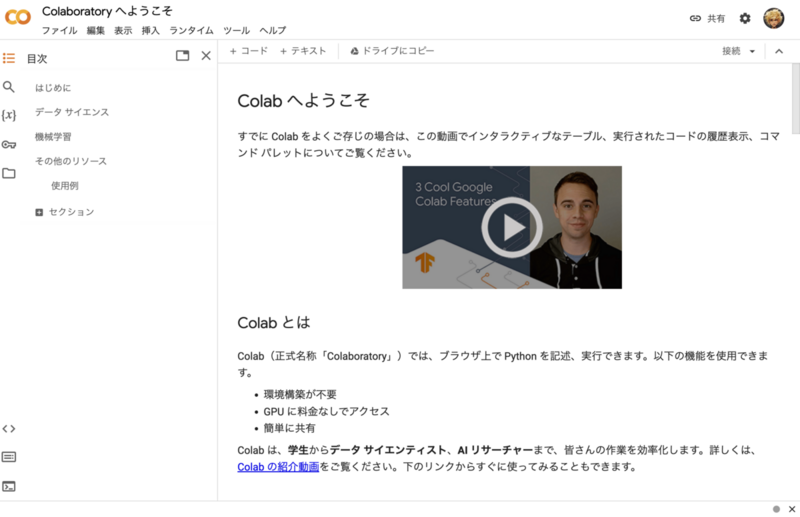Image resolution: width=800 pixels, height=517 pixels.
Task: Open the terminal icon
Action: (x=9, y=486)
